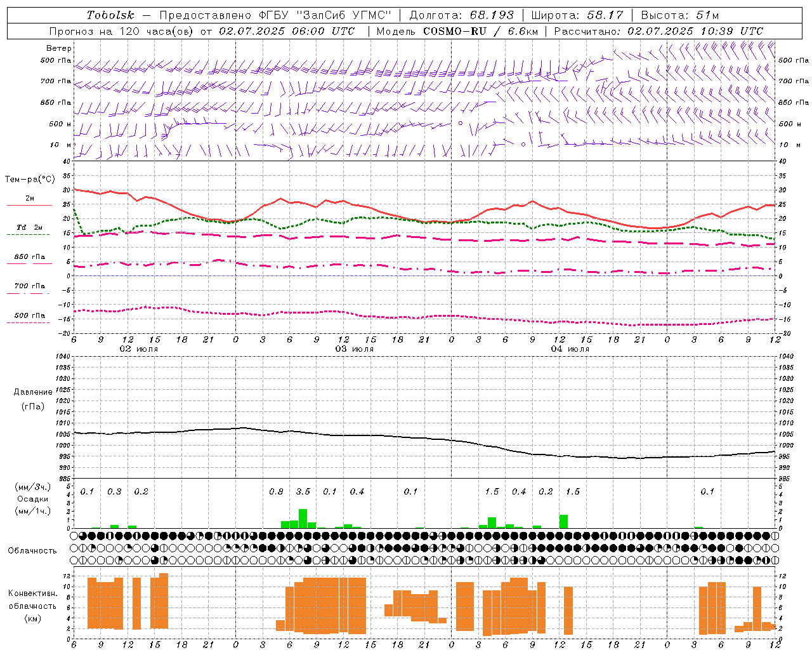Click the Давление panel label
Screen dimensions: 812x650
(33, 392)
